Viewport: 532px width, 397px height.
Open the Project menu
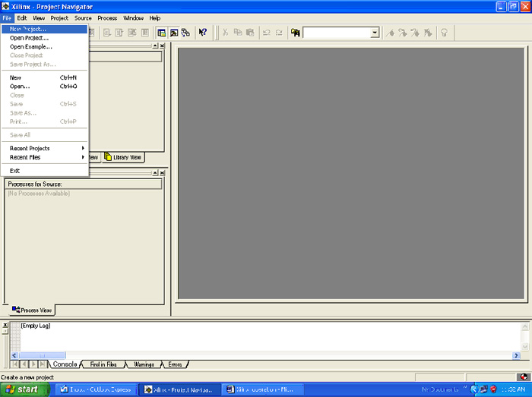pyautogui.click(x=59, y=18)
